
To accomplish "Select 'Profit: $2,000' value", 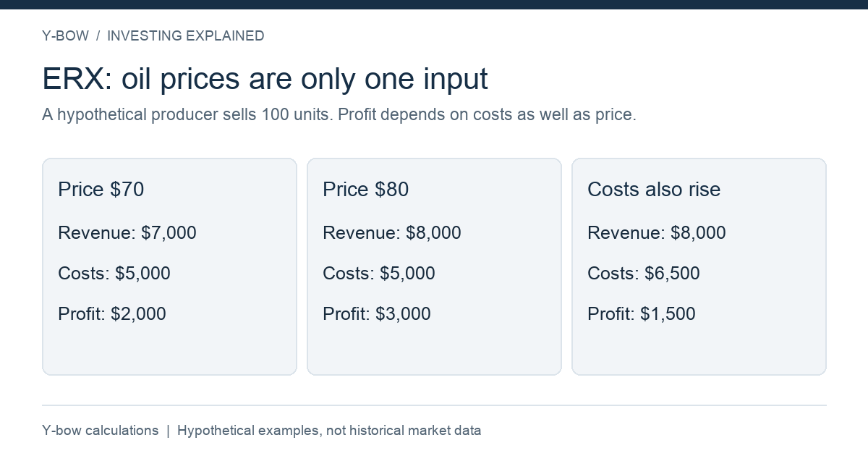I will pos(112,314).
